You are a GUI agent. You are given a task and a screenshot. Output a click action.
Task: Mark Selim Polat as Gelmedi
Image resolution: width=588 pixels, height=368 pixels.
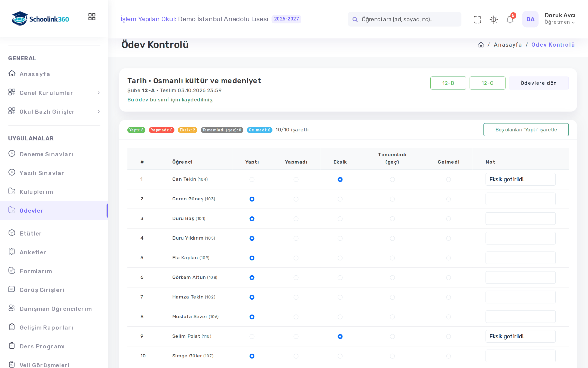448,336
